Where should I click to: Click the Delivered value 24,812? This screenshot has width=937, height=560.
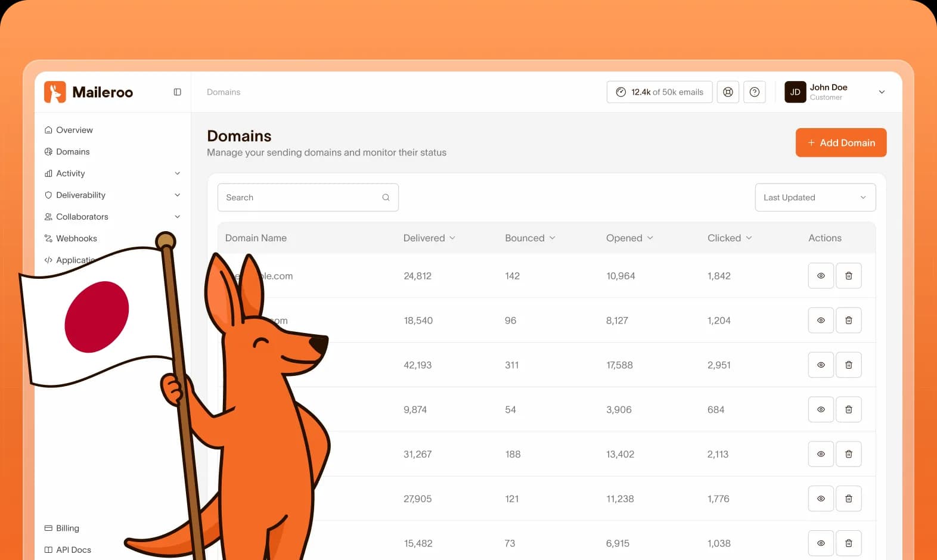click(x=417, y=276)
